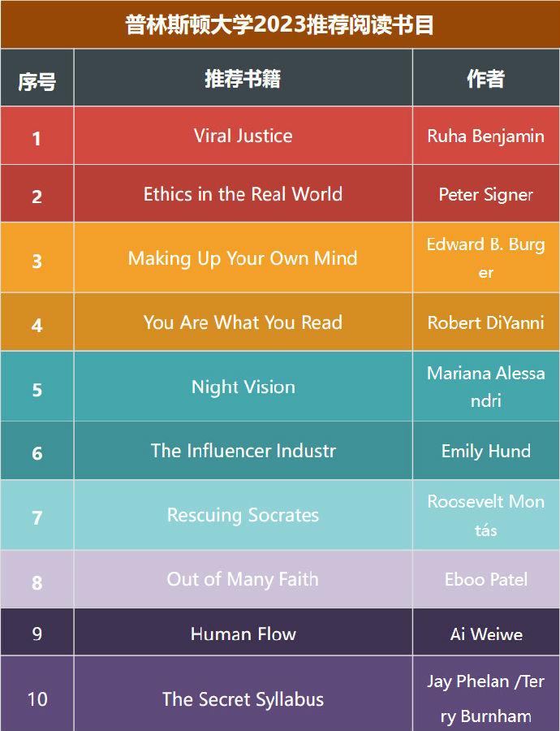The height and width of the screenshot is (731, 560).
Task: Click the author cell Ruha Benjamin
Action: pyautogui.click(x=485, y=136)
